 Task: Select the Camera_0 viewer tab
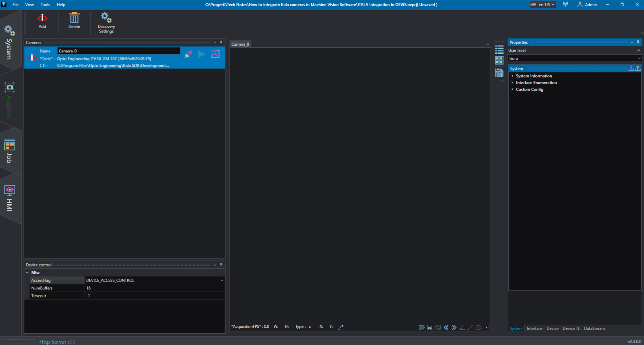coord(240,44)
